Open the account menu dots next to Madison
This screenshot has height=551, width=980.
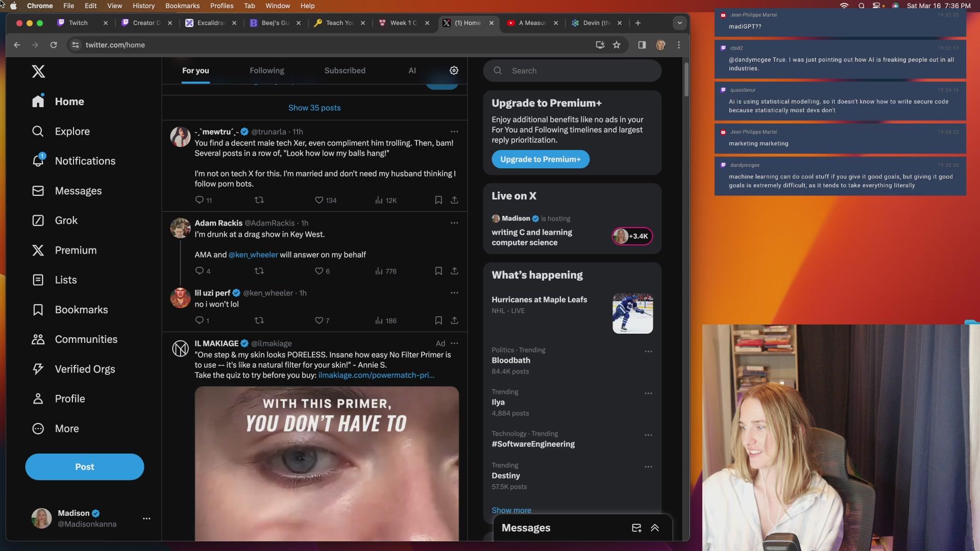pos(146,518)
